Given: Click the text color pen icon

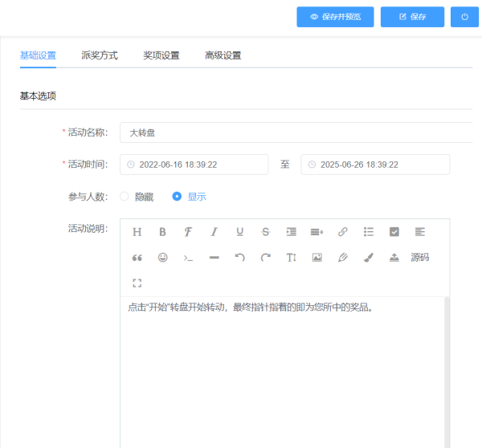Looking at the screenshot, I should [x=343, y=258].
